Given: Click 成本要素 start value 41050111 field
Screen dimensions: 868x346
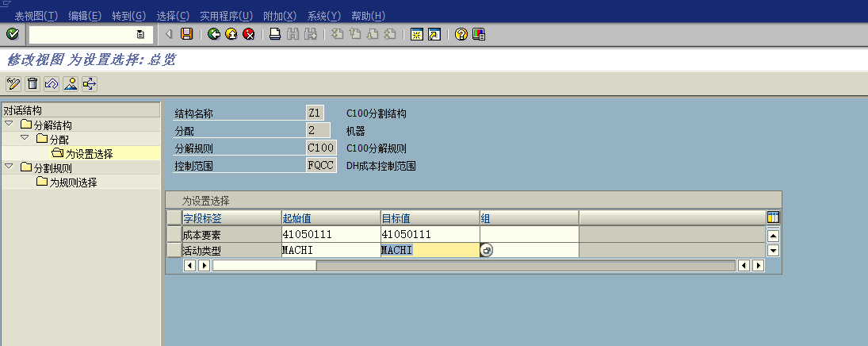Looking at the screenshot, I should [331, 235].
